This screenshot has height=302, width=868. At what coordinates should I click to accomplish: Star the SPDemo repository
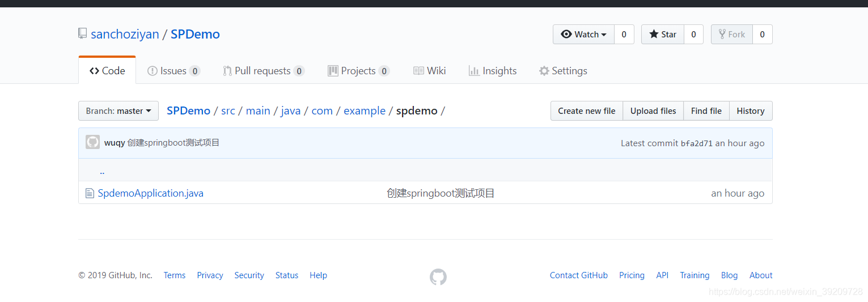(x=663, y=35)
